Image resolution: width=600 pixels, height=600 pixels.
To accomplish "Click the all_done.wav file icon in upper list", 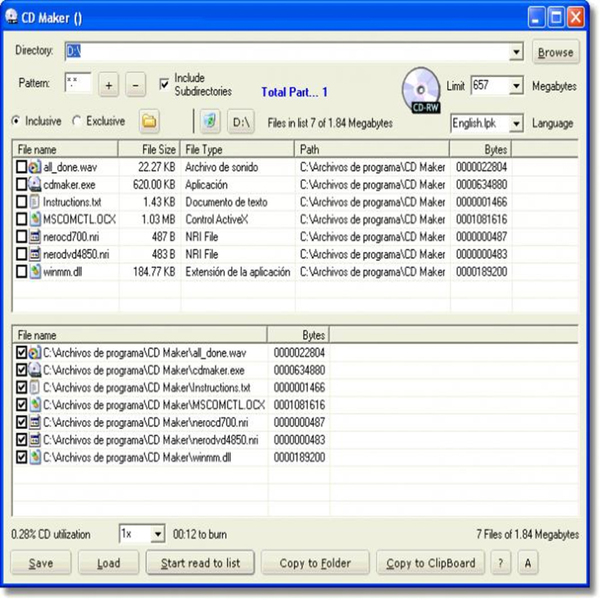I will click(x=34, y=167).
